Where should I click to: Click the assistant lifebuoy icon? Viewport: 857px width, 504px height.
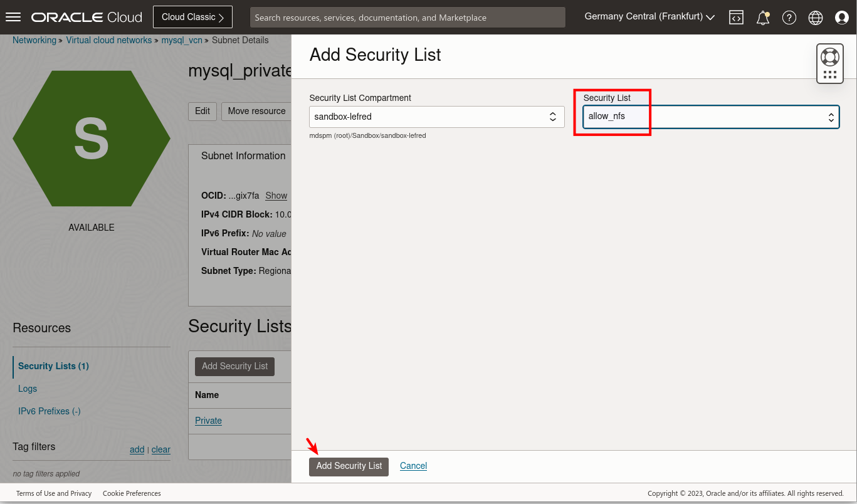coord(829,56)
